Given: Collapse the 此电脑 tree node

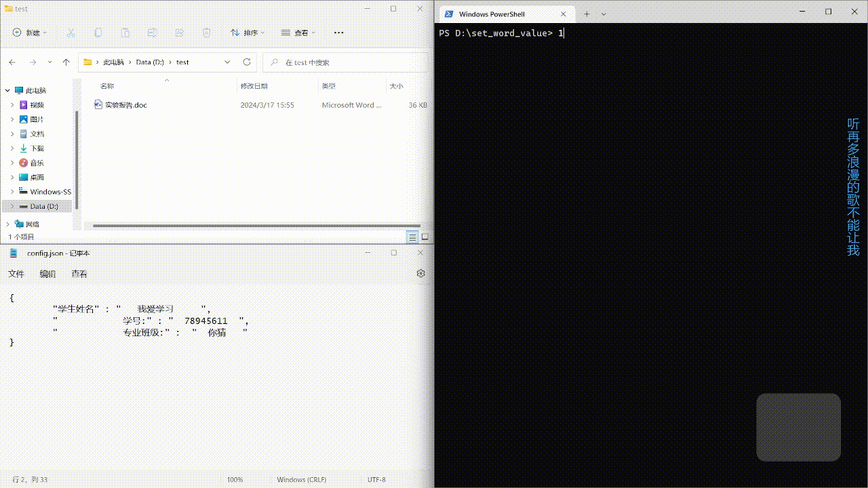Looking at the screenshot, I should (7, 90).
